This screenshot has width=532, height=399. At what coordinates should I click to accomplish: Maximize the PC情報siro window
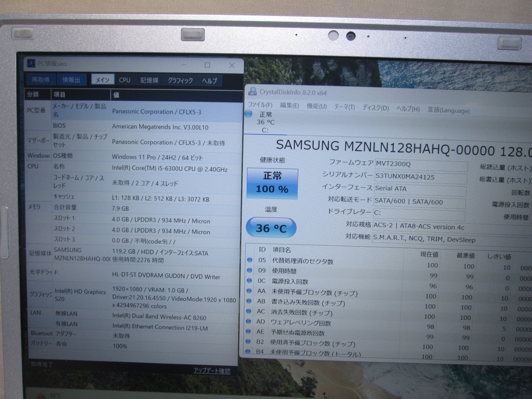(x=207, y=65)
